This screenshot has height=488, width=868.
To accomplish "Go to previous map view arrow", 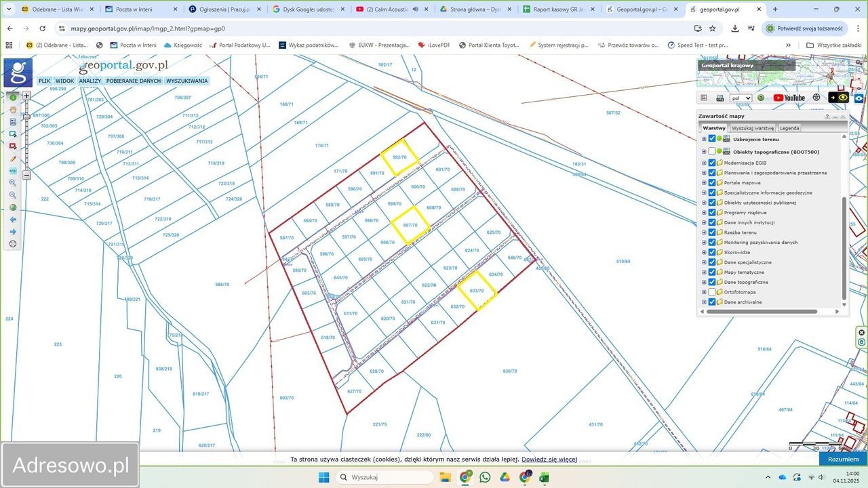I will pyautogui.click(x=13, y=220).
